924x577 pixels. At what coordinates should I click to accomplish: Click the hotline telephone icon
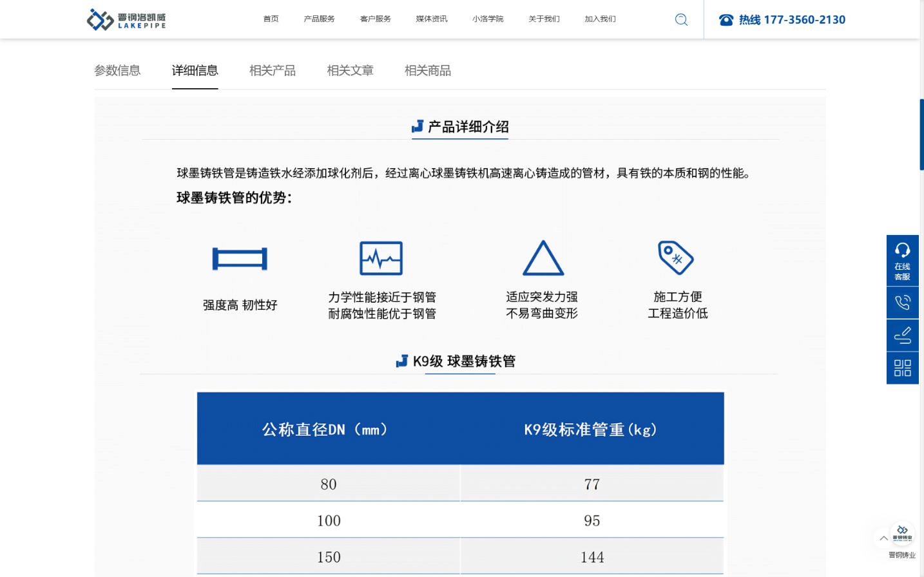click(x=726, y=20)
